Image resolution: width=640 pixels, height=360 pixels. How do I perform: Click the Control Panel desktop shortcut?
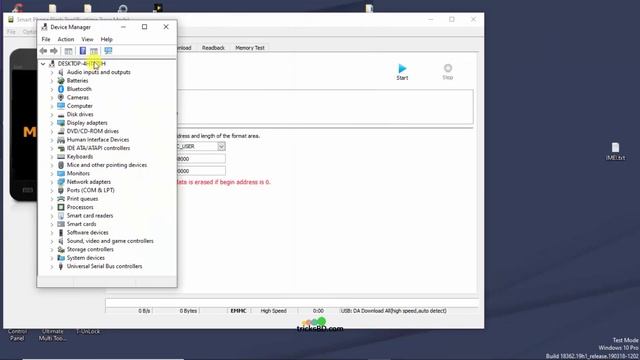(x=17, y=335)
